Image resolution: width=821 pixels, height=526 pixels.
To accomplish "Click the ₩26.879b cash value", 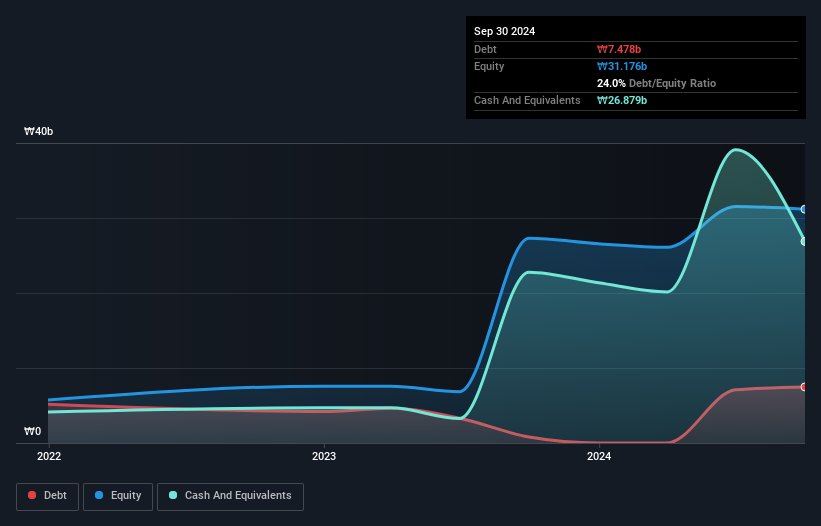I will [622, 100].
